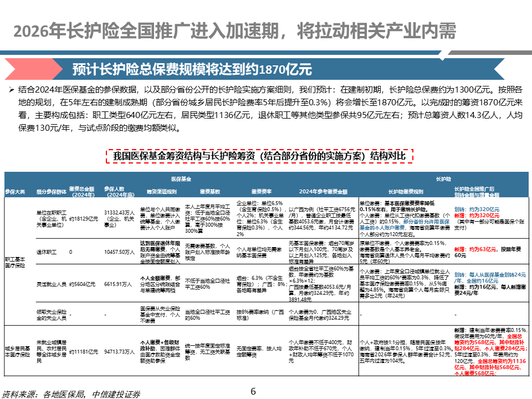Click the source note 资料来源 at bottom
This screenshot has width=532, height=399.
[71, 394]
